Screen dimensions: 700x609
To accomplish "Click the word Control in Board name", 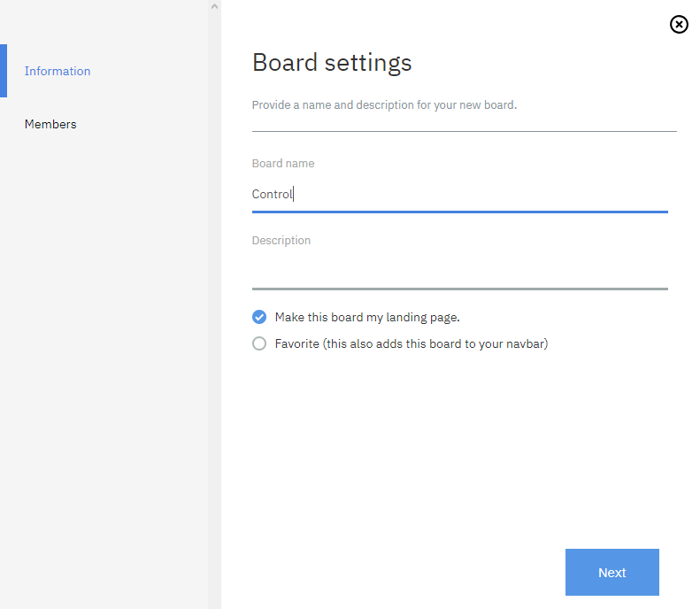I will pos(272,194).
